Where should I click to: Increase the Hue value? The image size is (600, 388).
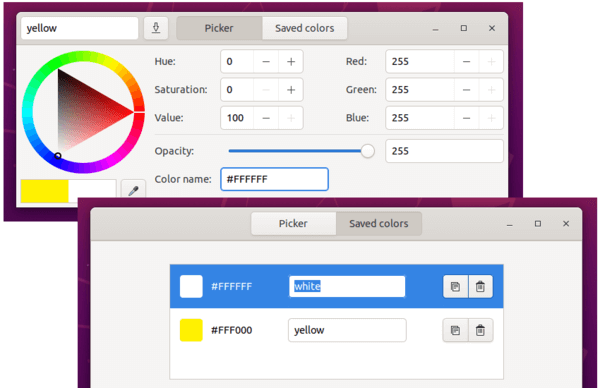[x=291, y=62]
